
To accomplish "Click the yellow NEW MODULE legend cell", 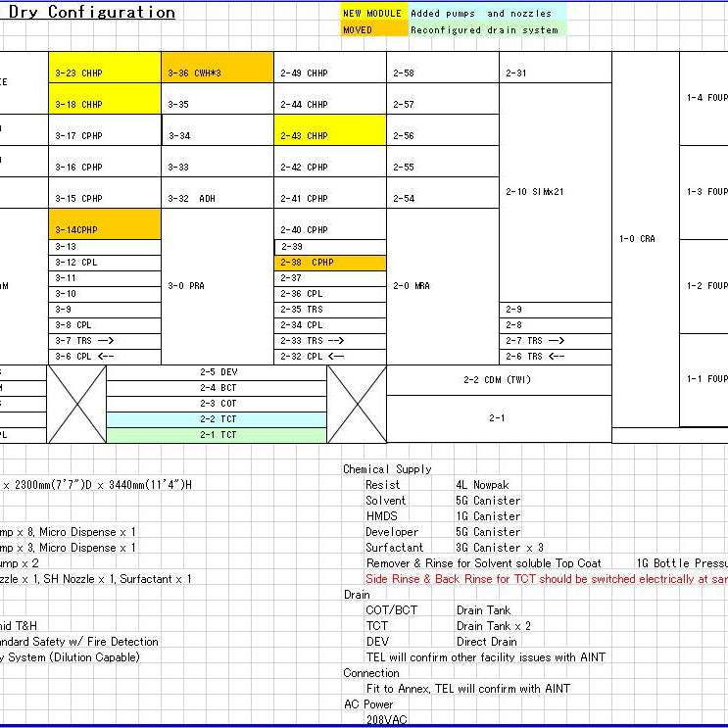I will tap(371, 14).
